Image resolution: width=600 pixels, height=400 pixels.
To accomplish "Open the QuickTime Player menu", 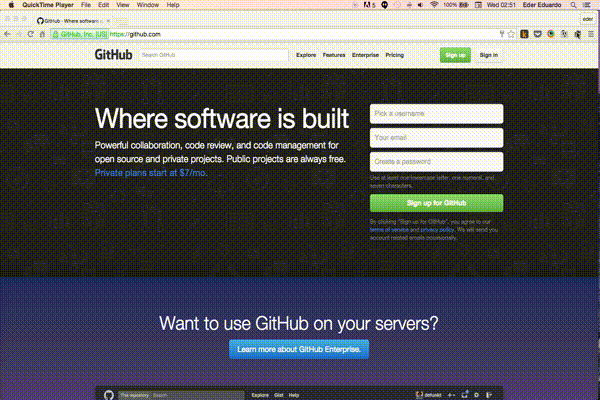I will pyautogui.click(x=48, y=5).
